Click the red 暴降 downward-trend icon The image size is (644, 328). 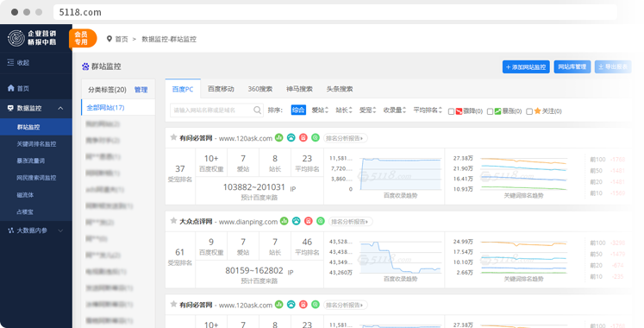460,111
